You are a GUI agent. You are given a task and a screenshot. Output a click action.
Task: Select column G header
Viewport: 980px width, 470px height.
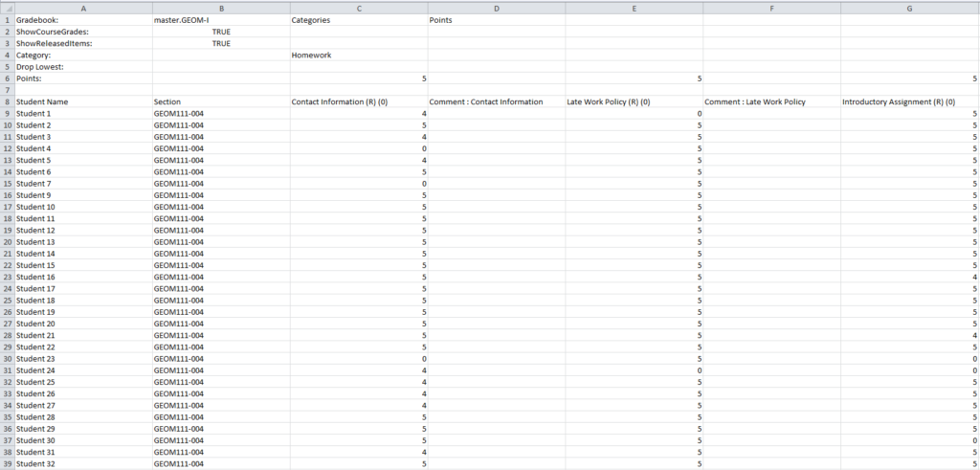[x=909, y=8]
